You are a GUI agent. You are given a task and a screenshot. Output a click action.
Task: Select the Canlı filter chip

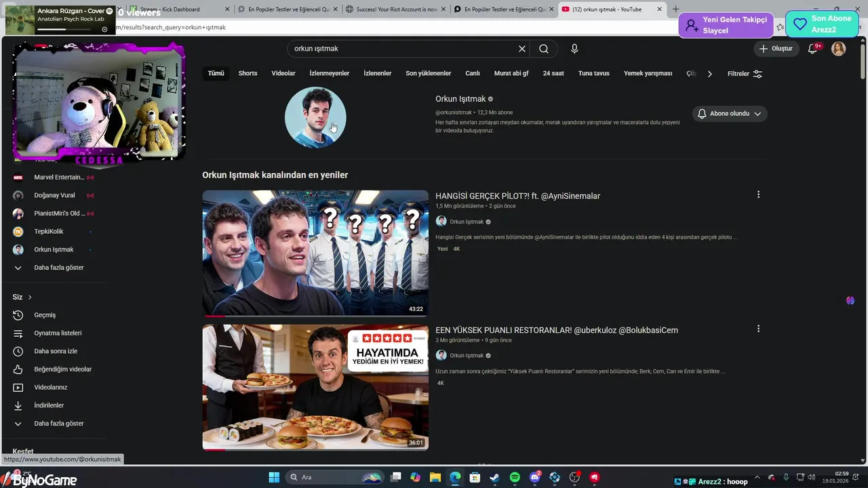coord(473,73)
